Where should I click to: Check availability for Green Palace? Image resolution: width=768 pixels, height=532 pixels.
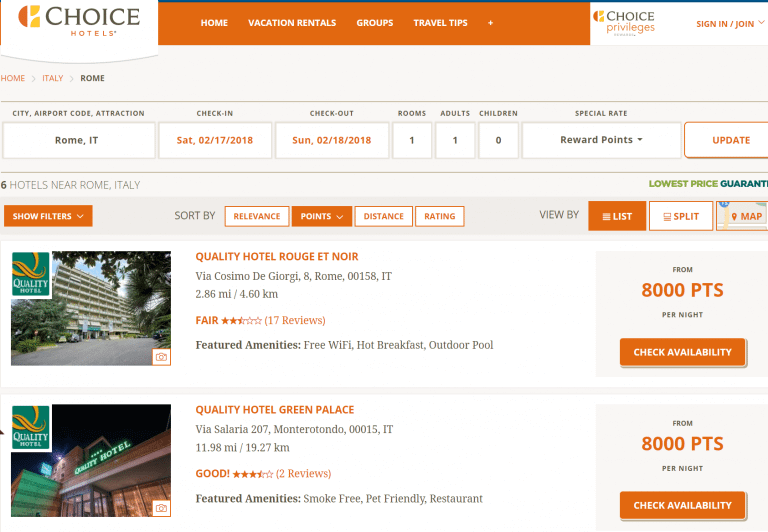coord(682,506)
